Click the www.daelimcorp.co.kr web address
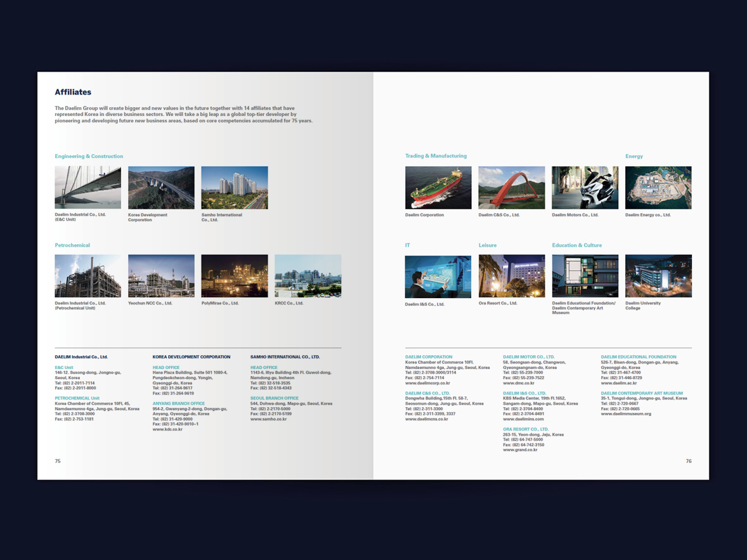The width and height of the screenshot is (747, 560). coord(427,383)
